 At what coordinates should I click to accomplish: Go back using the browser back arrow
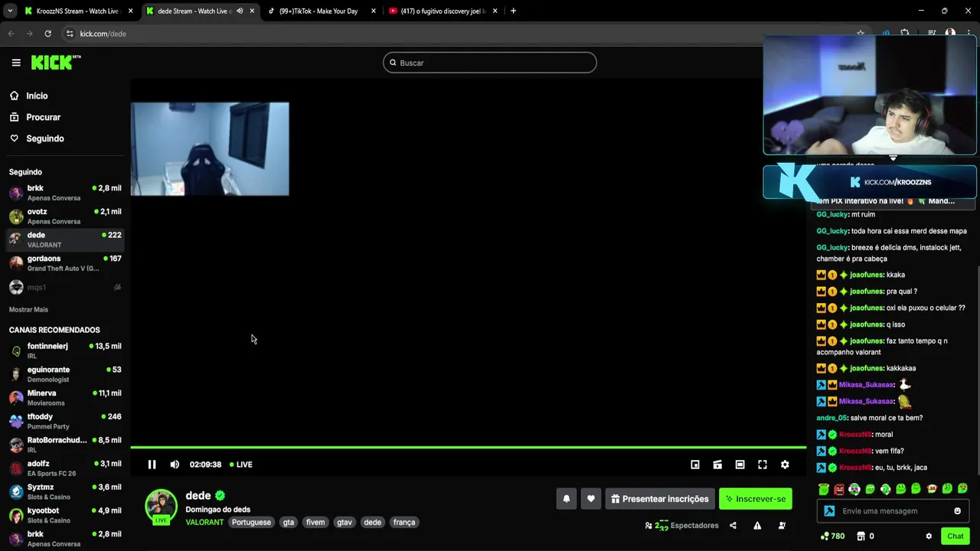[11, 34]
